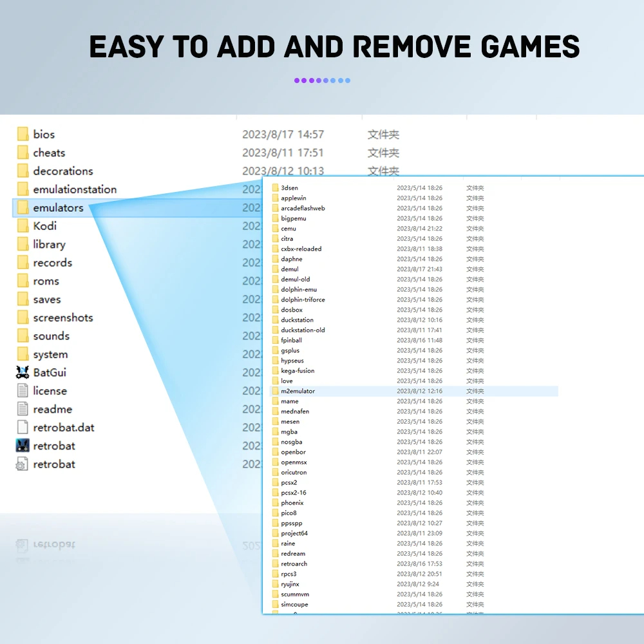Viewport: 644px width, 644px height.
Task: Open the roms folder
Action: 46,281
